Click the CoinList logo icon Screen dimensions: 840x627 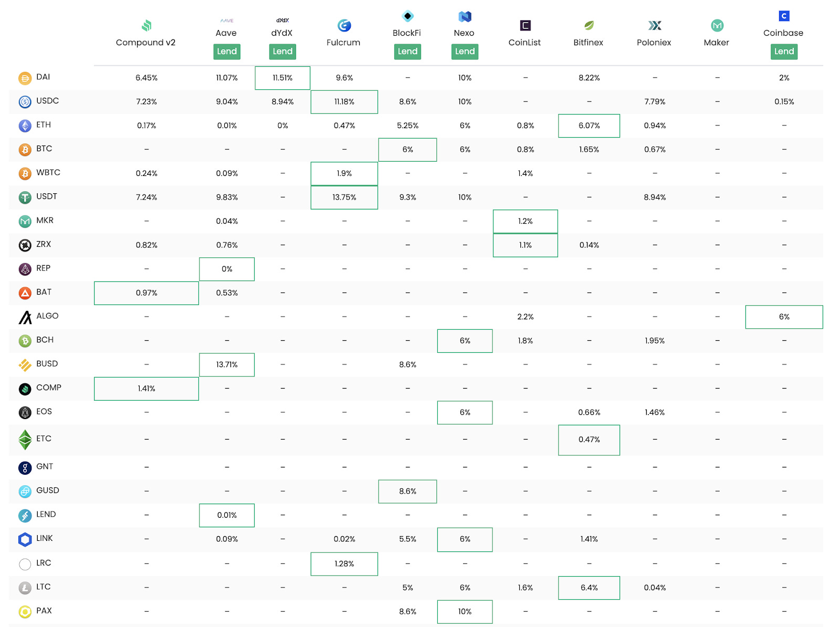(x=525, y=25)
